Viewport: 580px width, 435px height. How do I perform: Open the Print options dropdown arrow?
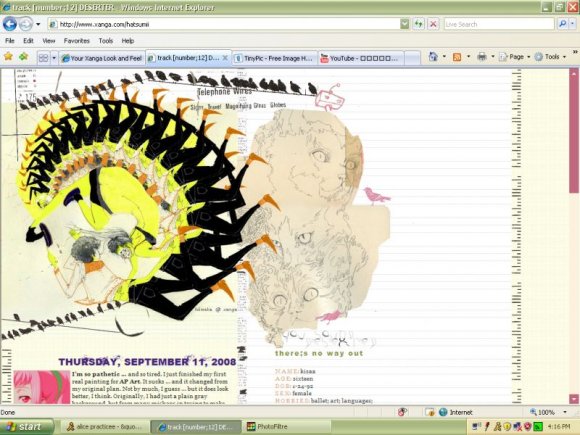(x=493, y=57)
